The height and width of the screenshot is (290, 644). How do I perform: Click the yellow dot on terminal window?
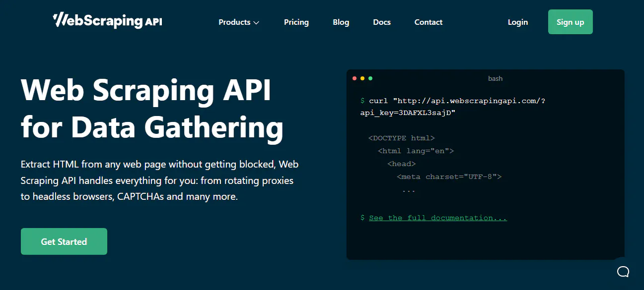362,78
